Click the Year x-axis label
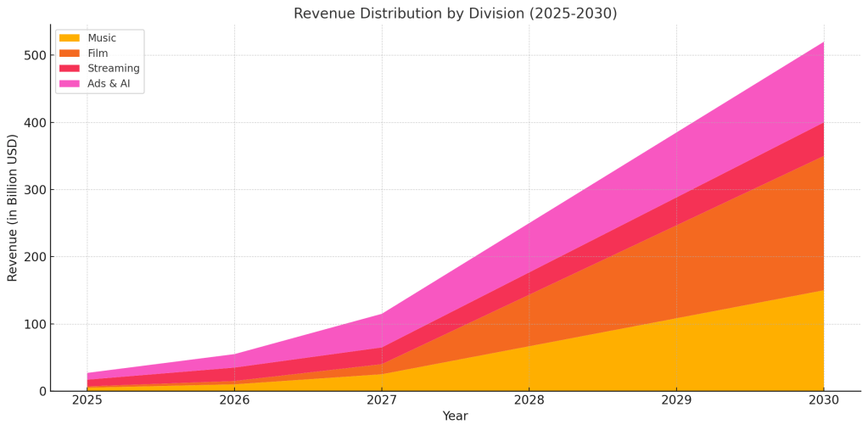Screen dimensions: 868x430 [x=455, y=416]
